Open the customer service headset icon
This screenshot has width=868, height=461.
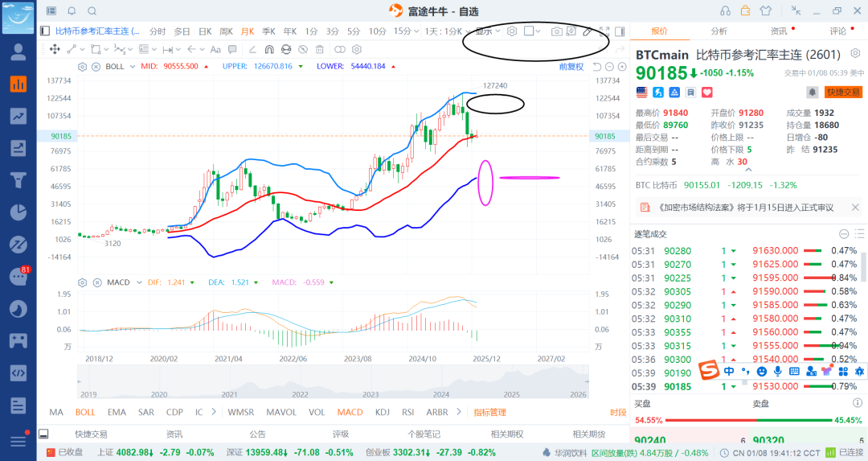tap(725, 10)
